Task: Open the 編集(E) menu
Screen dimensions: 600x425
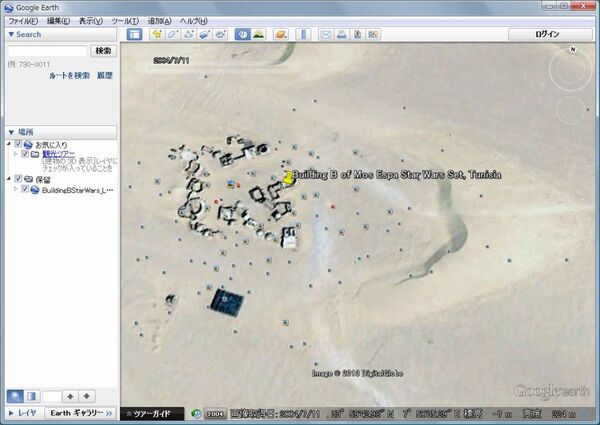Action: click(x=58, y=21)
